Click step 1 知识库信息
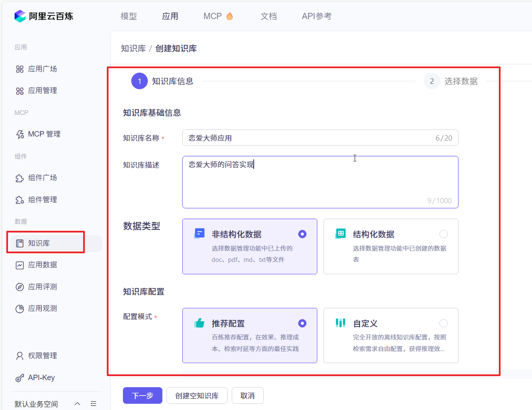 [162, 81]
